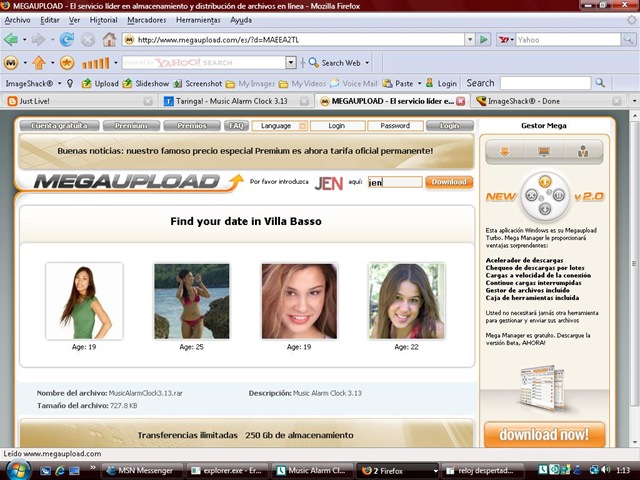Click the Megaupload M toolbar icon
The image size is (640, 480).
tap(11, 62)
